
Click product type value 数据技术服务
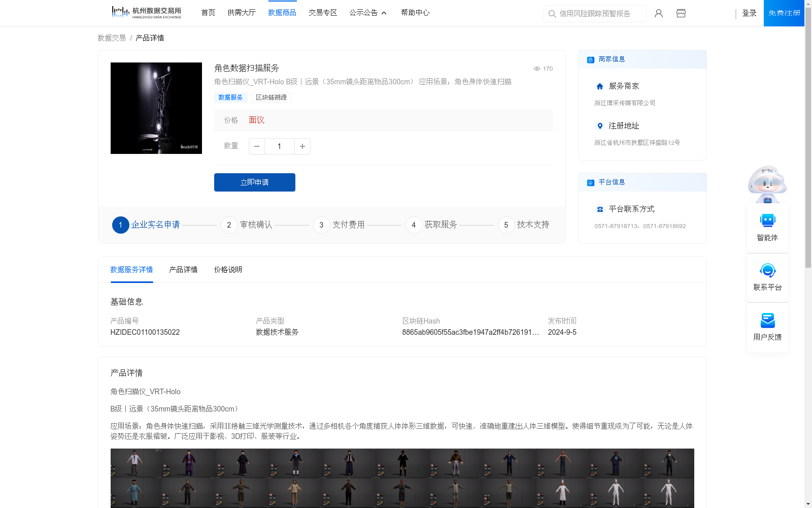(x=277, y=332)
